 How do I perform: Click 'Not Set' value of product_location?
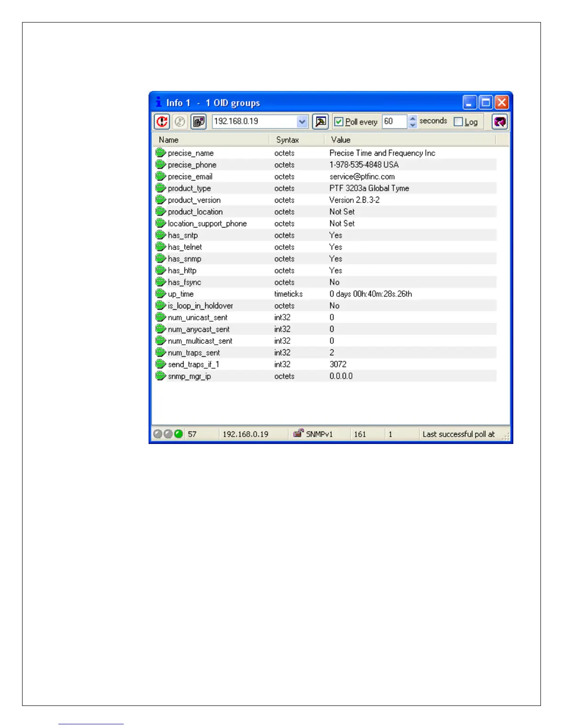pyautogui.click(x=342, y=211)
